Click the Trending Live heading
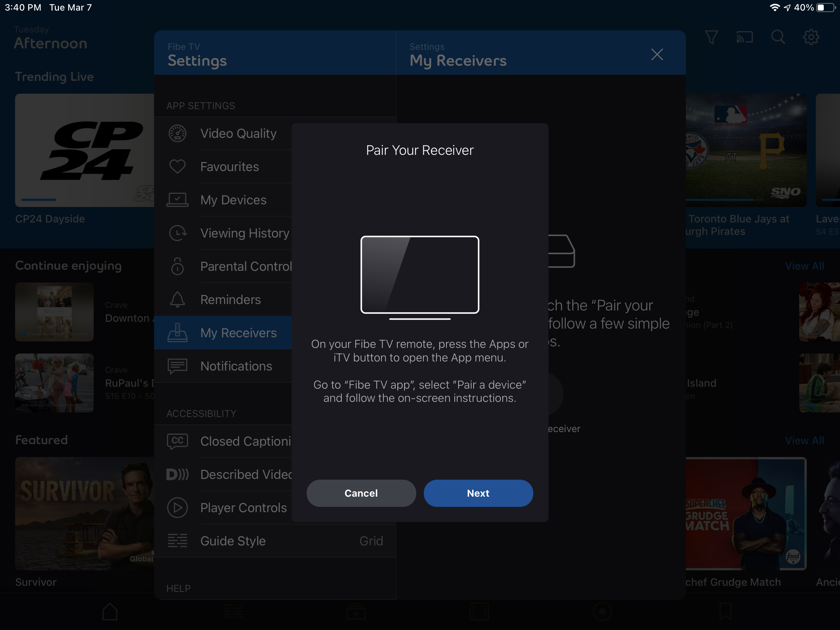 [x=54, y=77]
